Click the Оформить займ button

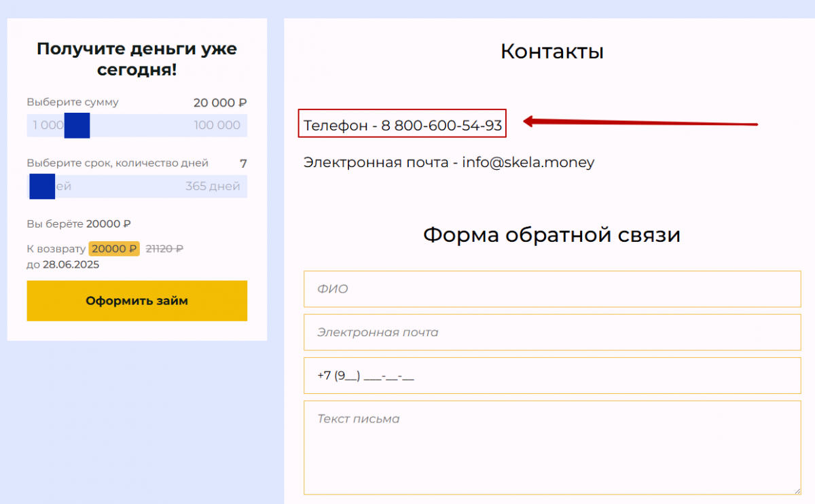[137, 301]
